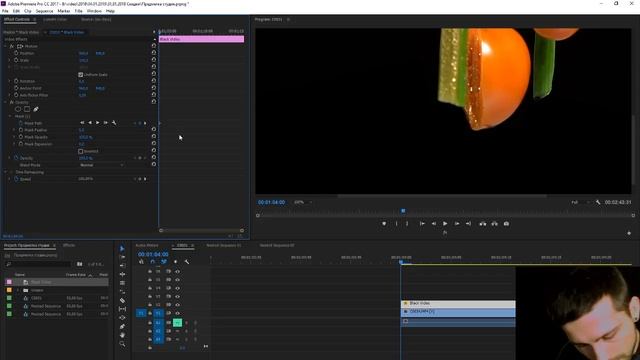This screenshot has width=640, height=360.
Task: Create a 4-point rectangle mask under Opacity
Action: pos(27,109)
